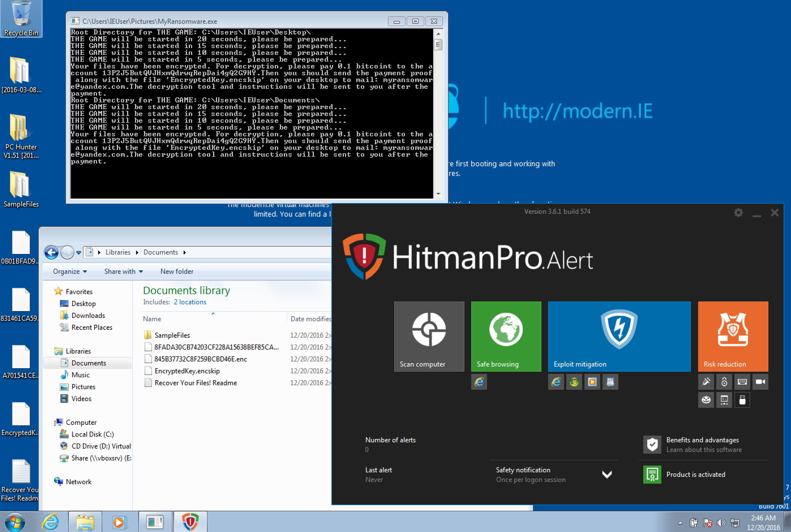
Task: Click the USB drive BadUSB protection icon
Action: pos(742,400)
